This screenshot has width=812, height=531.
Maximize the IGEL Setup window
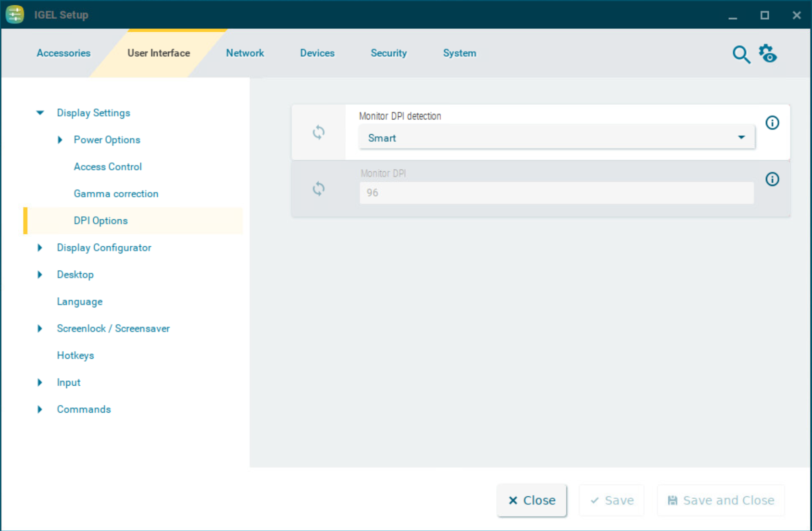[764, 15]
